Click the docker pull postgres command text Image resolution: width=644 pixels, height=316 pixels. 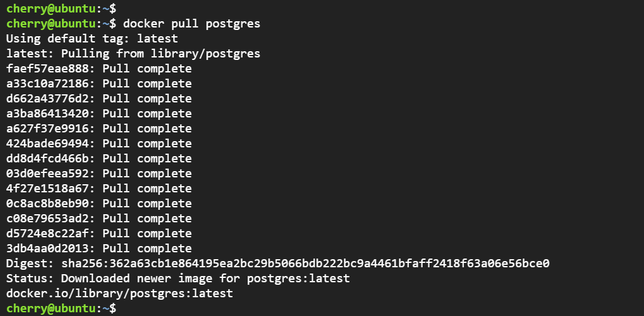click(x=191, y=24)
